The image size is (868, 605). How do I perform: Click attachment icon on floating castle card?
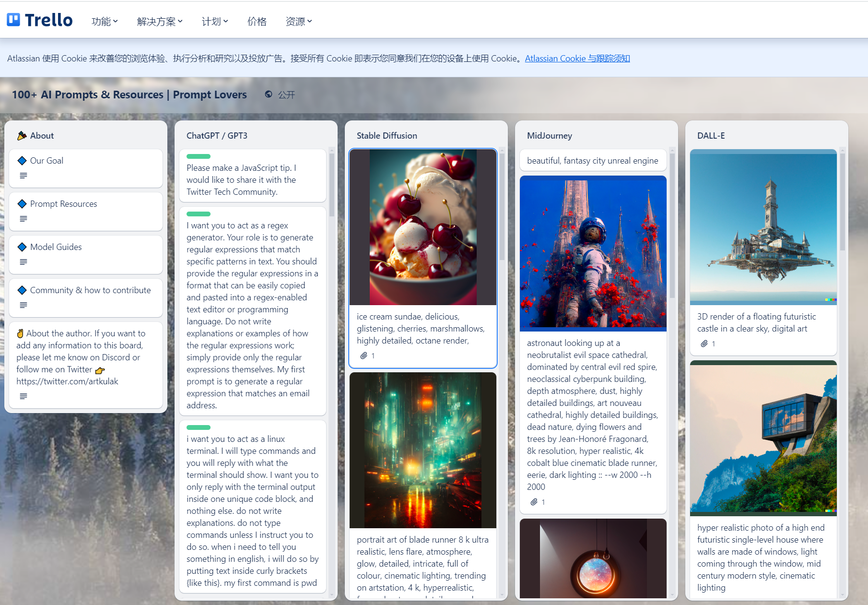coord(704,344)
